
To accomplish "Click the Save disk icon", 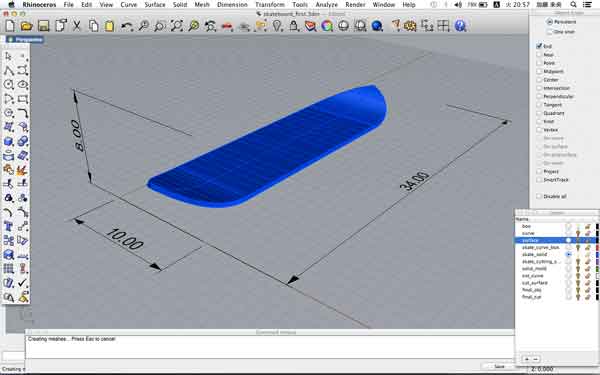I will (44, 26).
